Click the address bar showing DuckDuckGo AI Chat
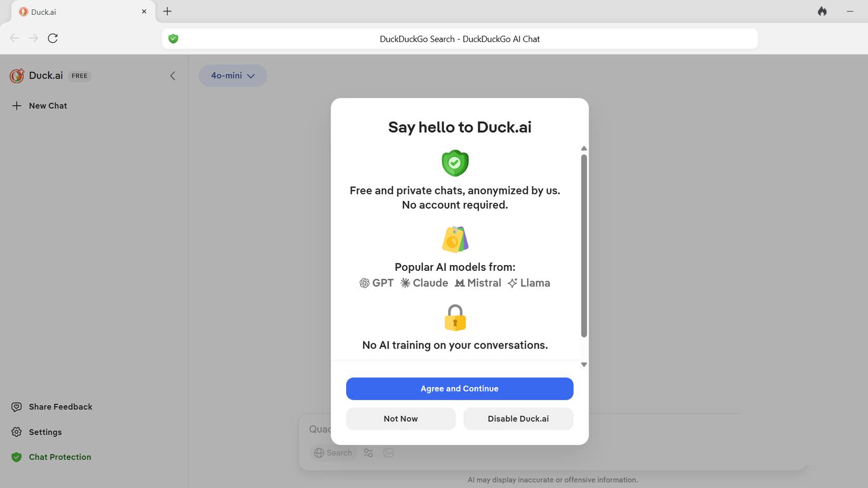Screen dimensions: 868x488 point(459,38)
